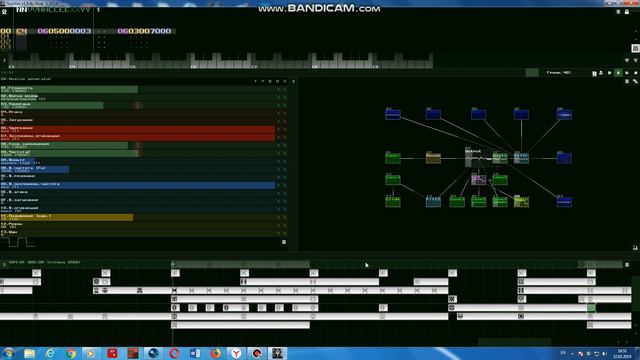Click the second transport icon from the left
This screenshot has width=640, height=360.
pyautogui.click(x=601, y=73)
